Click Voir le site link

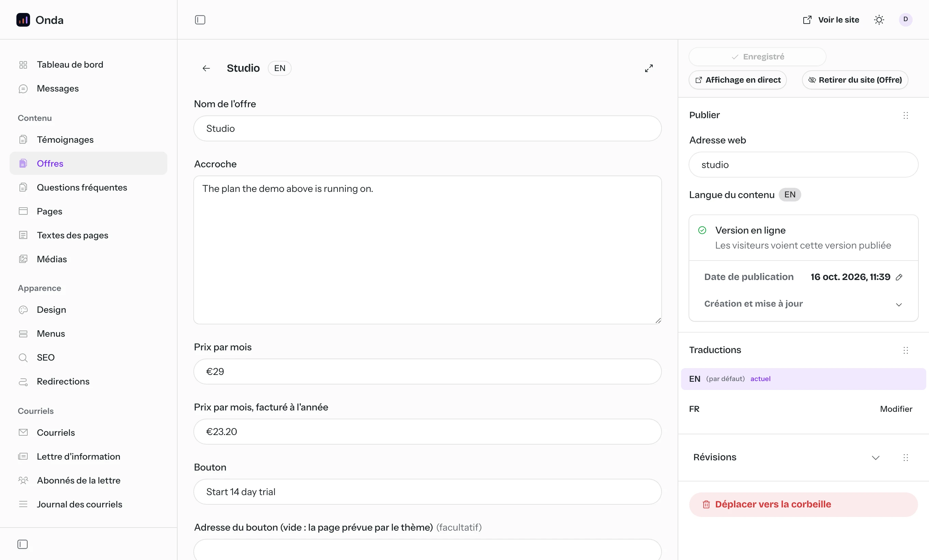(831, 20)
